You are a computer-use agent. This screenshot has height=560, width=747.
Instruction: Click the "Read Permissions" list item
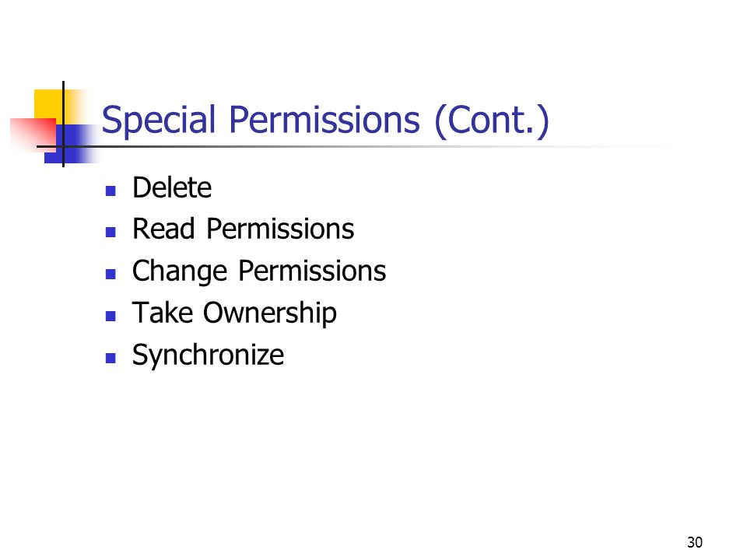tap(243, 229)
